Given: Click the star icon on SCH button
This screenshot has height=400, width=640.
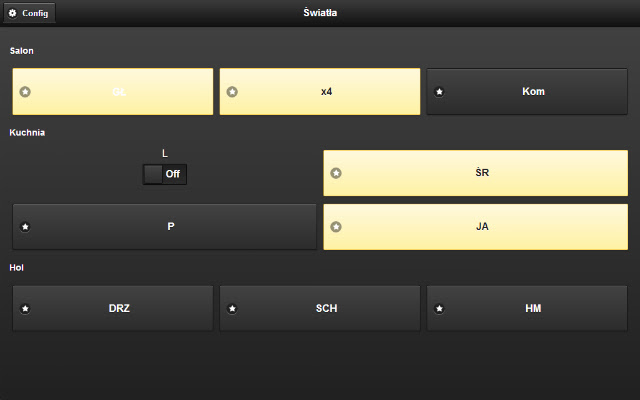Looking at the screenshot, I should [x=232, y=309].
